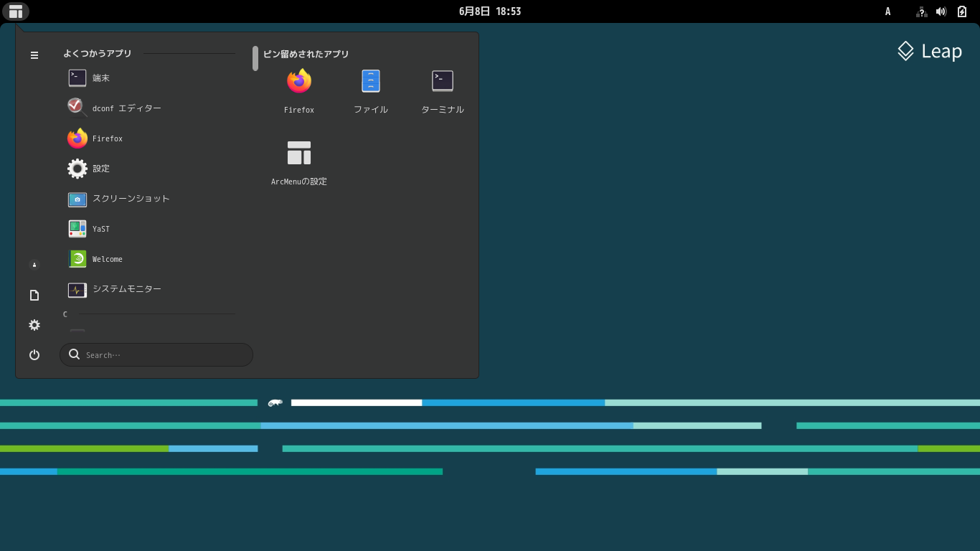Open the system menu via volume icon
Image resolution: width=980 pixels, height=551 pixels.
(941, 11)
